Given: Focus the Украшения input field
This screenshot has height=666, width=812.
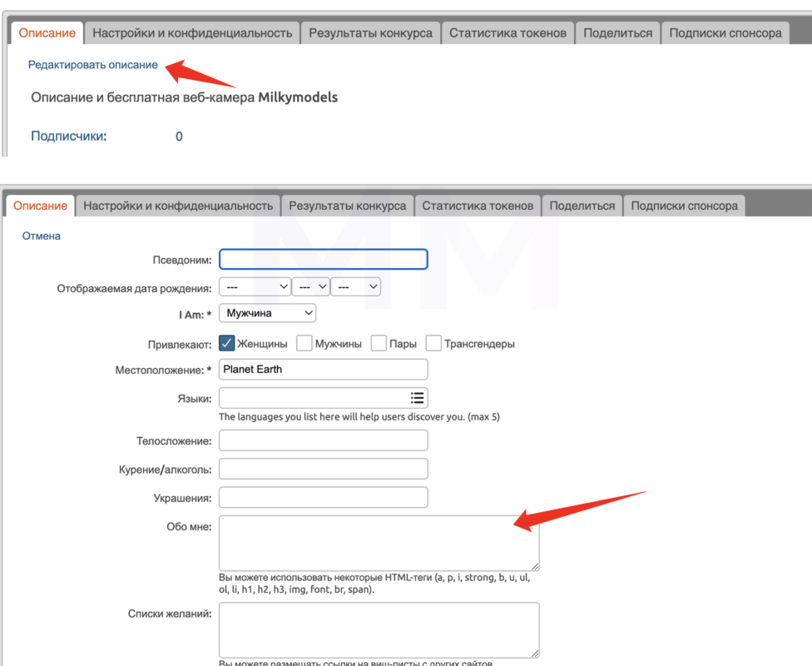Looking at the screenshot, I should coord(324,498).
